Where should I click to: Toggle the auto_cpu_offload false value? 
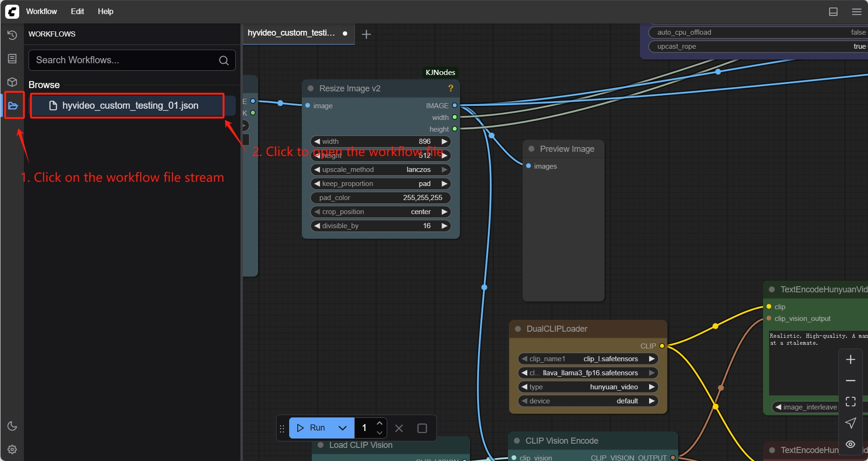(858, 32)
